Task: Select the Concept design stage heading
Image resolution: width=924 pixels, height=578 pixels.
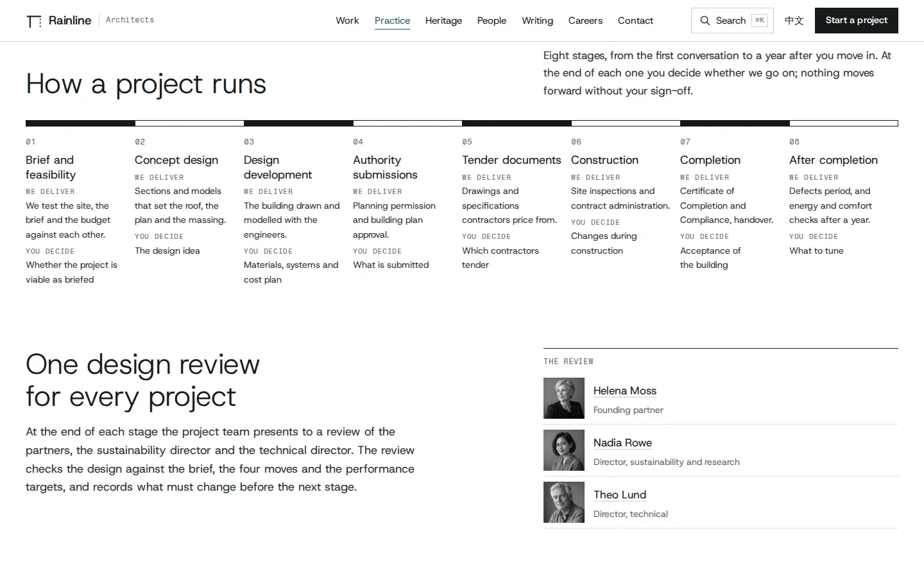Action: coord(176,160)
